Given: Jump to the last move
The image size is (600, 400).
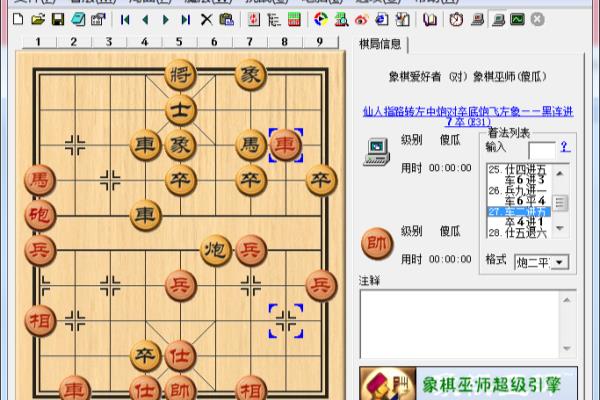Looking at the screenshot, I should tap(186, 19).
